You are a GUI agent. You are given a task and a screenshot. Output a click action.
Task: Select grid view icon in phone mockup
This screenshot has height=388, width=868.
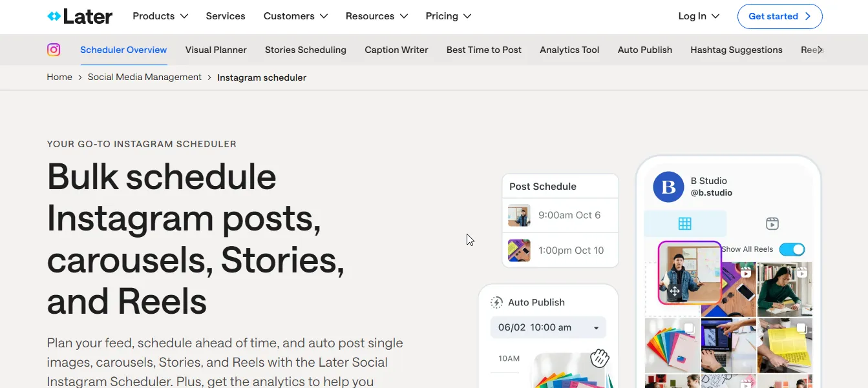pyautogui.click(x=685, y=224)
